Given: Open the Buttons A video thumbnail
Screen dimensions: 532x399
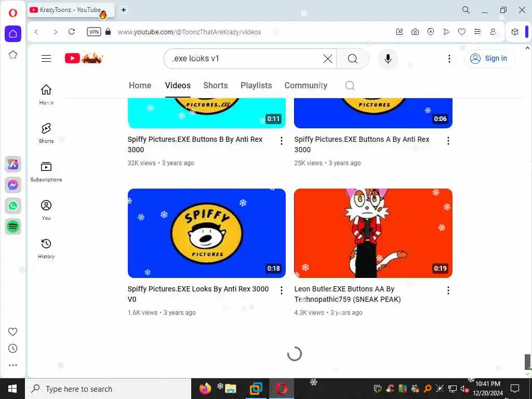Looking at the screenshot, I should pyautogui.click(x=373, y=113).
